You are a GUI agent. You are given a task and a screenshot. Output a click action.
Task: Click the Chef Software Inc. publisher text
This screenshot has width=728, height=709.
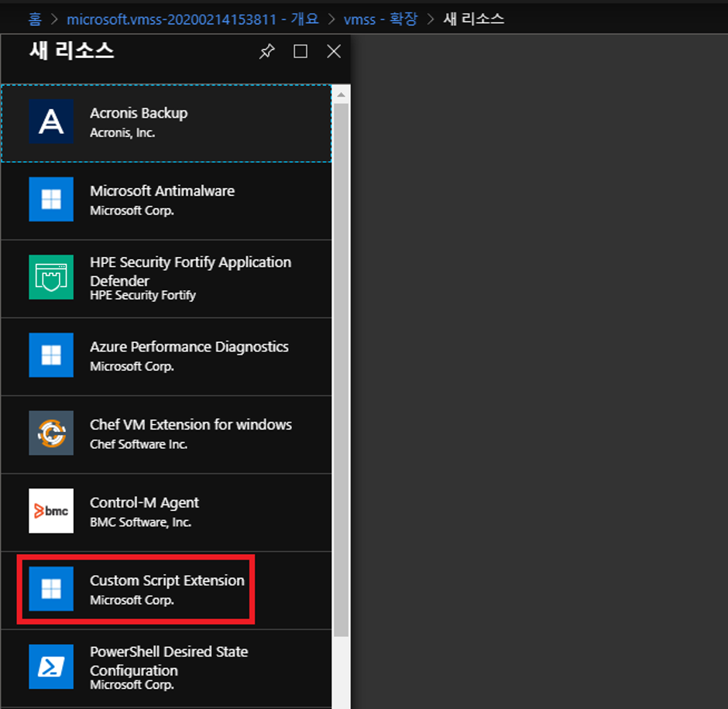pyautogui.click(x=139, y=444)
